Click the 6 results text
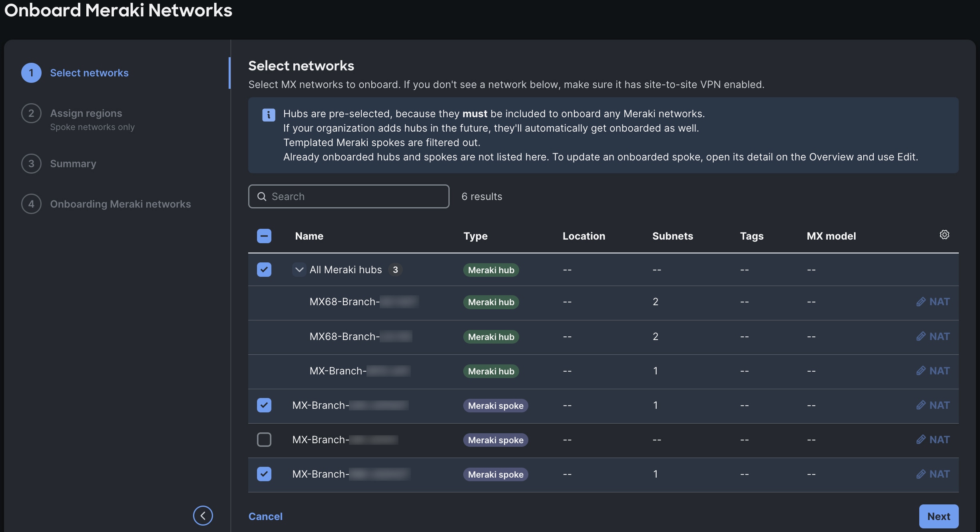 (x=482, y=196)
